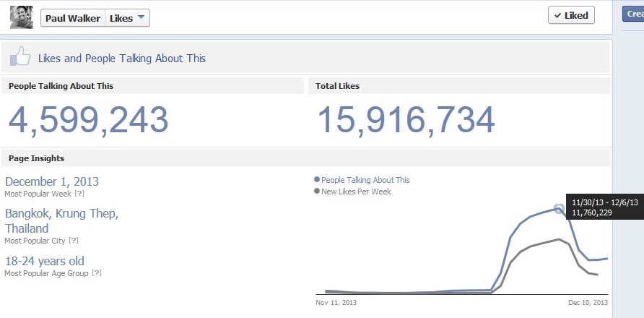Screen dimensions: 644x318
Task: Click the blue People Talking About This legend dot
Action: [317, 180]
